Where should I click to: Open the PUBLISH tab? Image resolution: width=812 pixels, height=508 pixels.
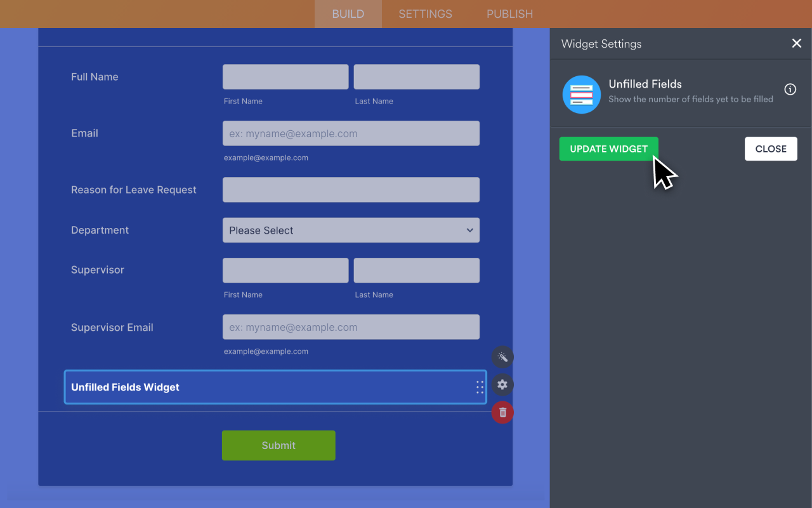[509, 13]
